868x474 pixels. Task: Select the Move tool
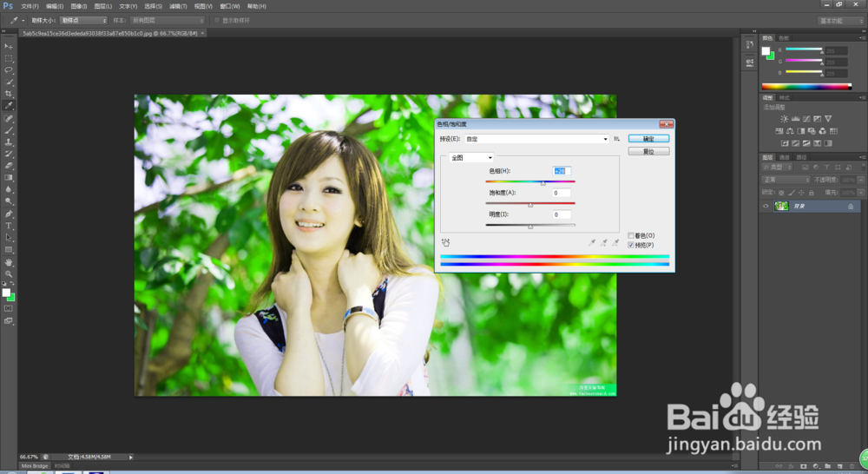(9, 47)
